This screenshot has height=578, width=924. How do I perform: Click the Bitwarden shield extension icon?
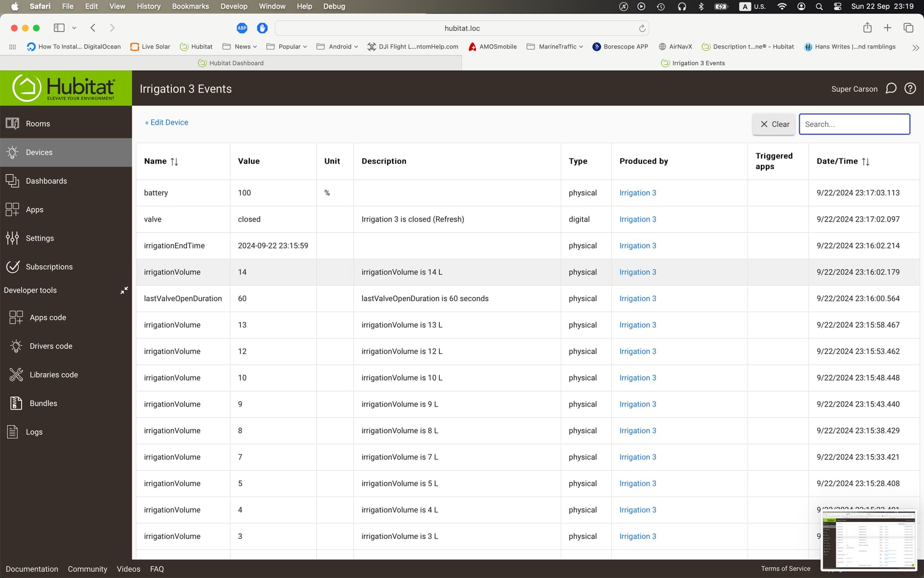(262, 28)
